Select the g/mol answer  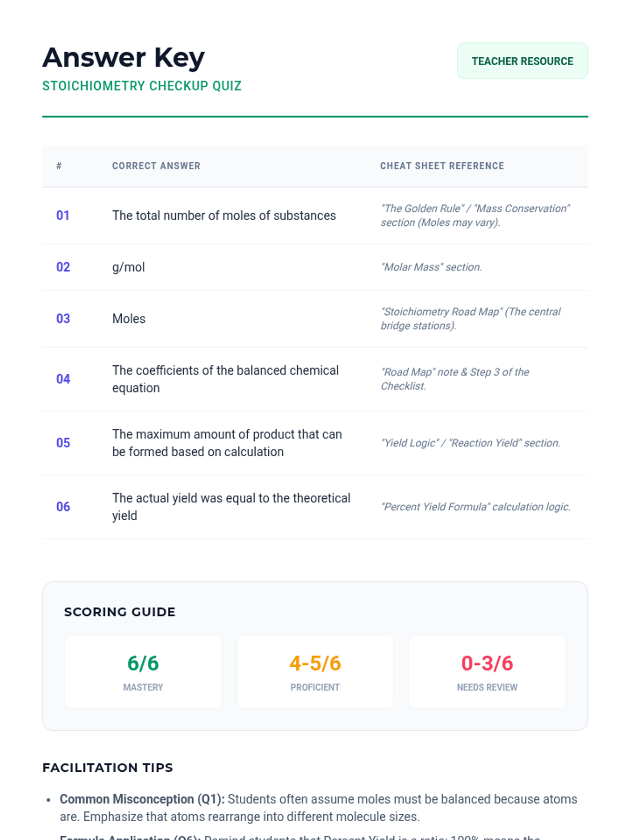[x=129, y=267]
